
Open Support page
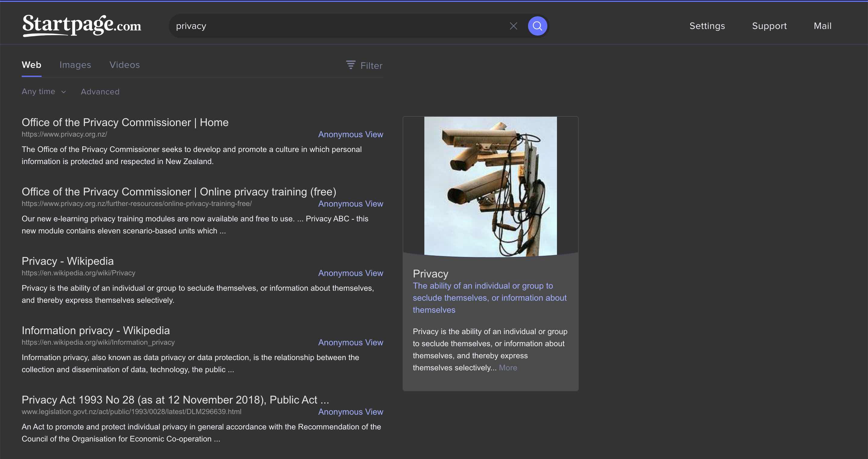[x=769, y=26]
